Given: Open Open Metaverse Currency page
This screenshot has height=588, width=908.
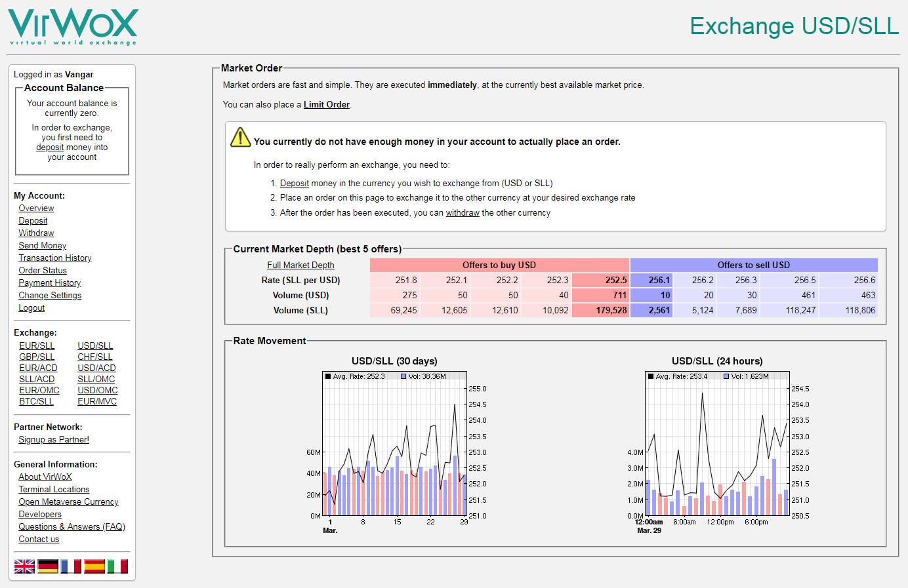Looking at the screenshot, I should click(68, 502).
